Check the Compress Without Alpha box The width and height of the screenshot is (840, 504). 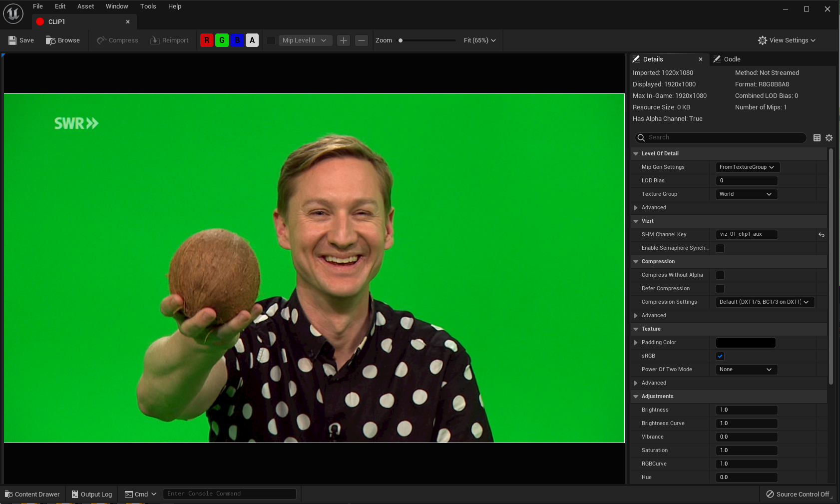click(x=720, y=275)
